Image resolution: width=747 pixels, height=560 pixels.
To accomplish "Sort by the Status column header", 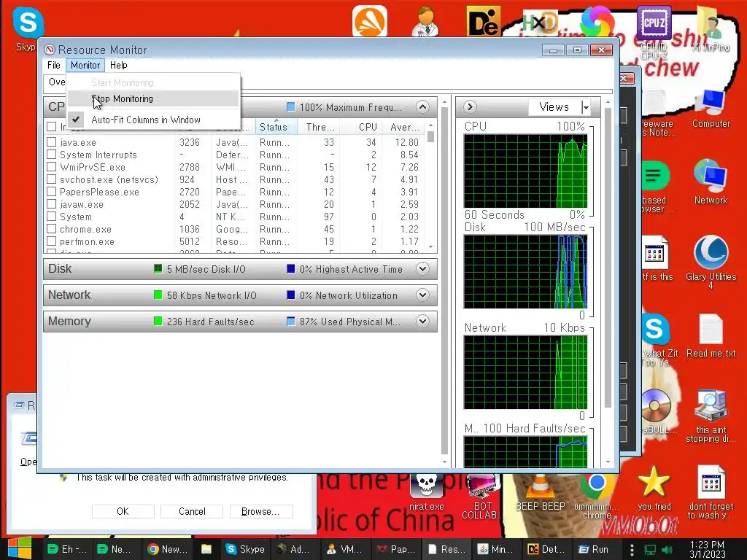I will (276, 127).
